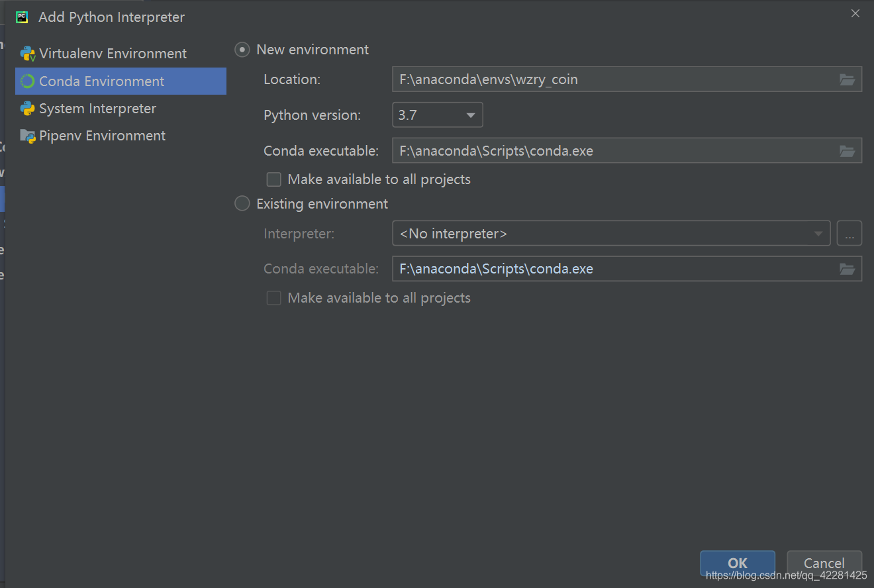This screenshot has height=588, width=874.
Task: Browse folder for new environment Conda executable
Action: (847, 151)
